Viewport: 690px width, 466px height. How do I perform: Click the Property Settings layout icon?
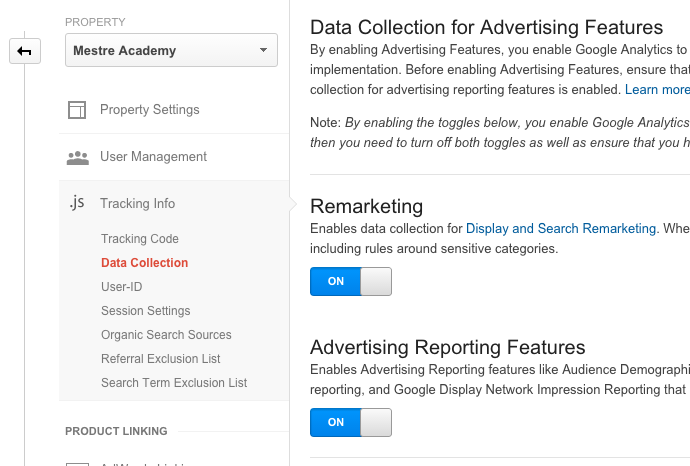tap(77, 110)
